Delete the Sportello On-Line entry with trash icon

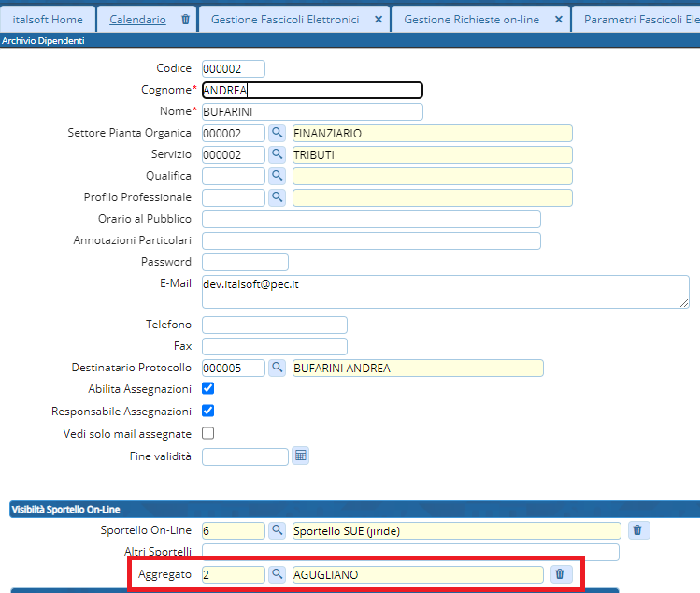click(x=637, y=530)
